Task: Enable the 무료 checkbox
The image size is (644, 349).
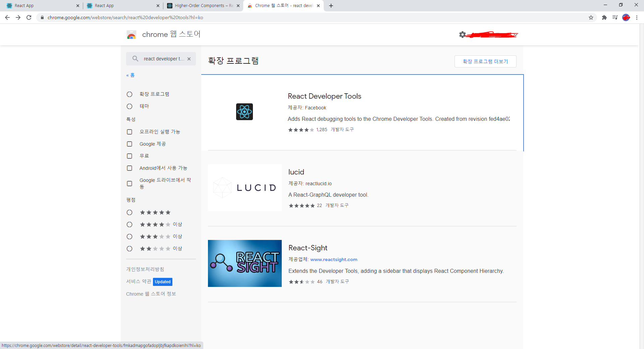Action: coord(129,156)
